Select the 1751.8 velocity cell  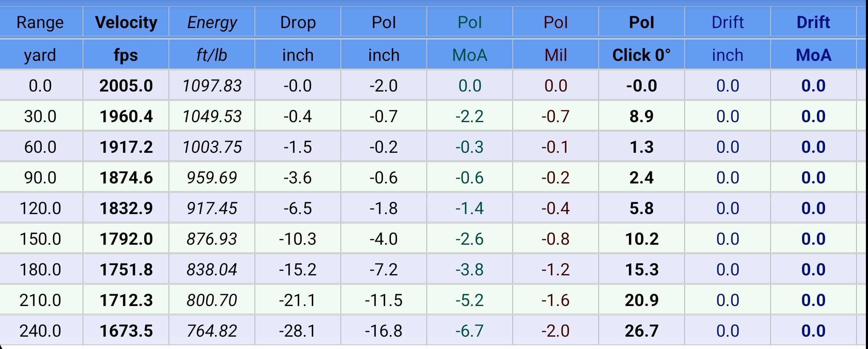point(126,269)
